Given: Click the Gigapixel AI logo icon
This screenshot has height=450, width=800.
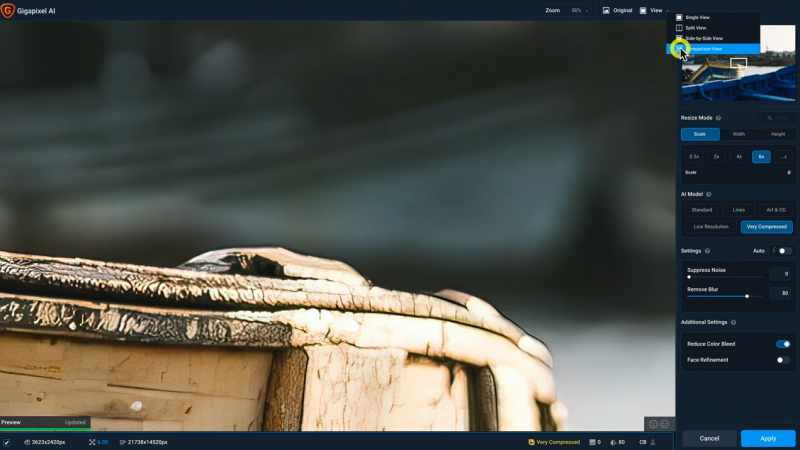Looking at the screenshot, I should [x=8, y=10].
